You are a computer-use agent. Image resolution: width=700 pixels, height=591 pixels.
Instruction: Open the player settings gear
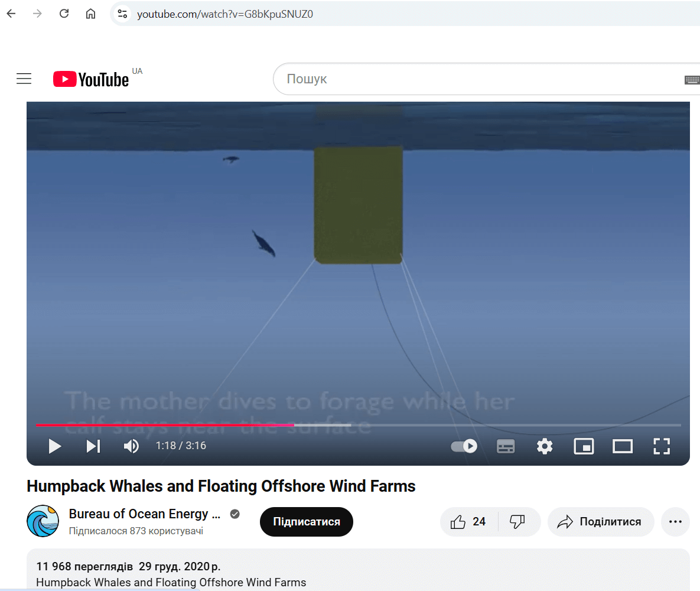(x=544, y=446)
